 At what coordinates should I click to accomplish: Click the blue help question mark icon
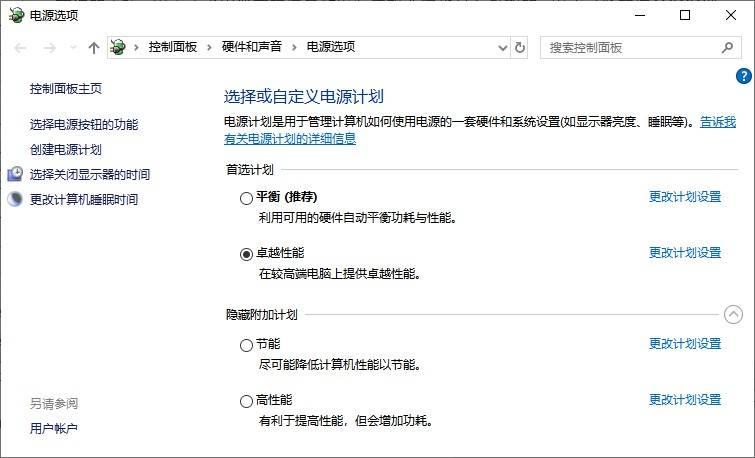coord(744,76)
